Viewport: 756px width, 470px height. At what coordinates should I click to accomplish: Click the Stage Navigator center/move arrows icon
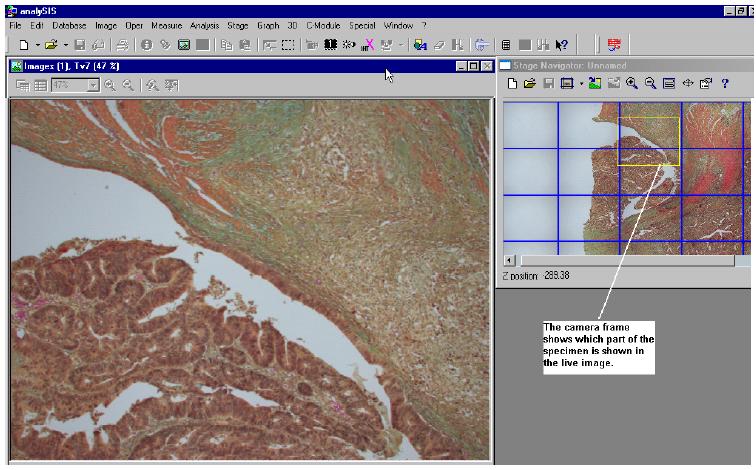coord(687,84)
